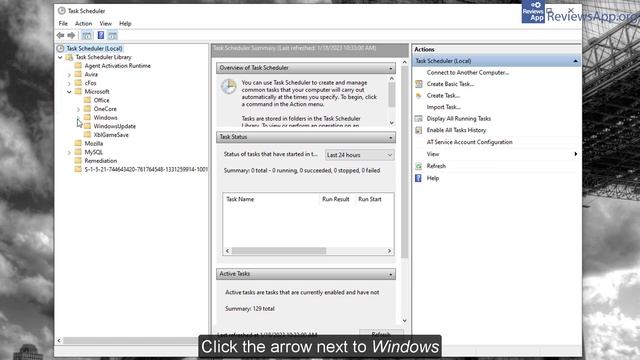Click the Forward arrow toolbar icon
This screenshot has height=360, width=640.
(71, 36)
